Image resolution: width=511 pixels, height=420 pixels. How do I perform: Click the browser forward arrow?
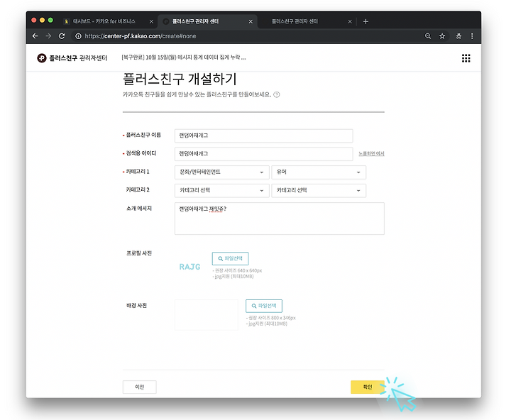48,36
